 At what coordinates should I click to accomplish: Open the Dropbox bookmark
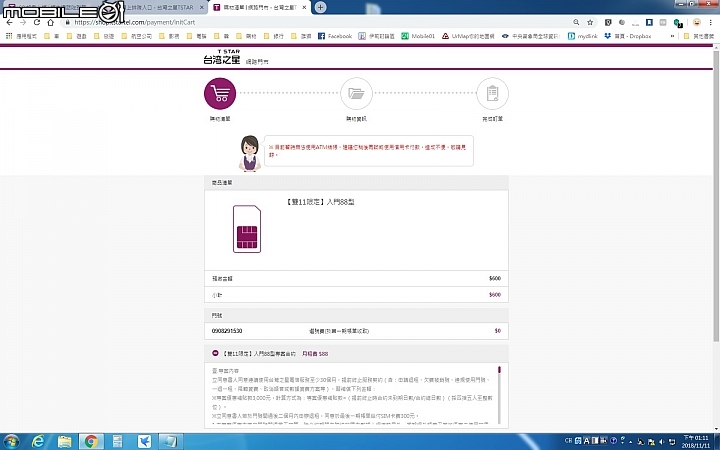[628, 36]
